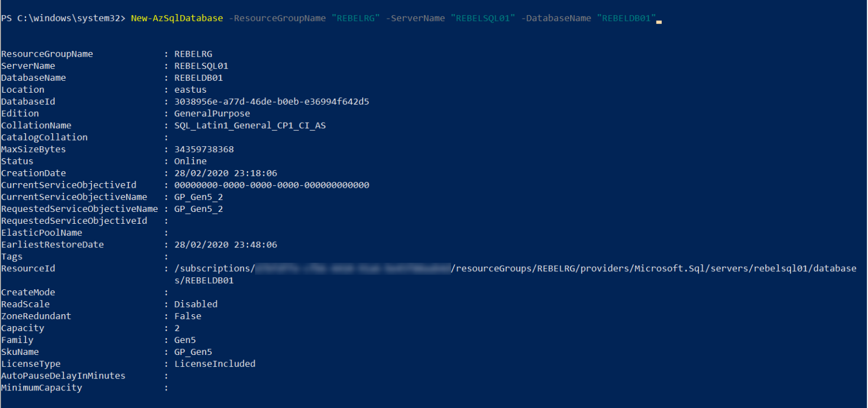Click the SQL_Latin1_General_CP1_CI_AS collation value
Image resolution: width=868 pixels, height=408 pixels.
[250, 125]
